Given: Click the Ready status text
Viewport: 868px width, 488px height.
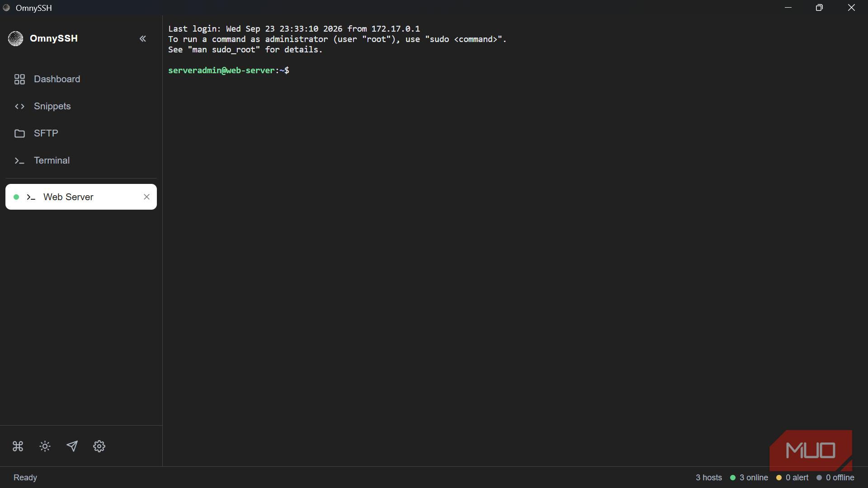Looking at the screenshot, I should point(25,478).
